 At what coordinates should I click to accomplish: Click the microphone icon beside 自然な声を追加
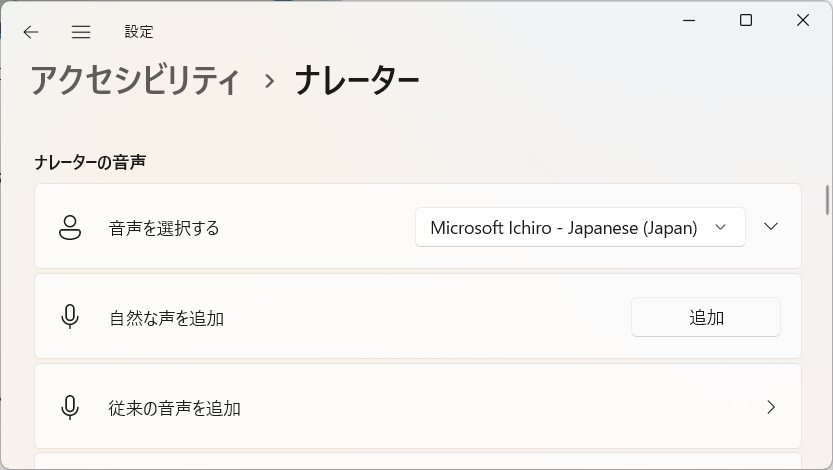[x=70, y=317]
